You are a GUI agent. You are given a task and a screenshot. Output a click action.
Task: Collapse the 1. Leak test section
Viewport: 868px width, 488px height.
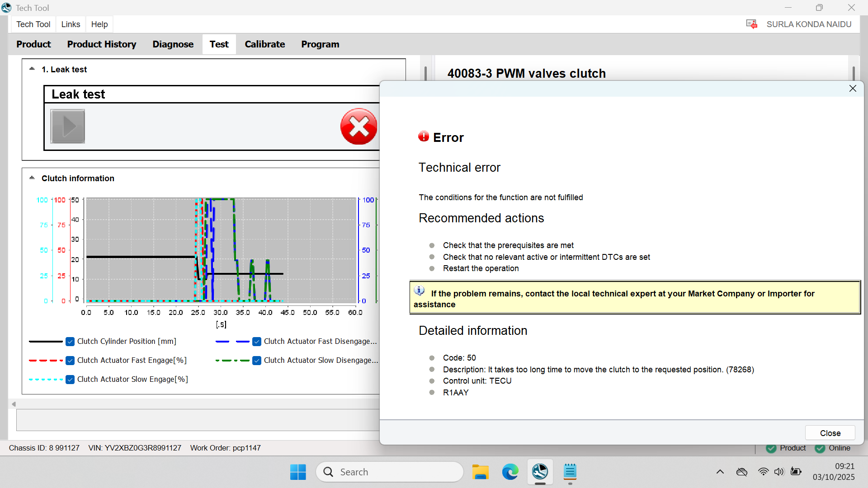pyautogui.click(x=32, y=69)
